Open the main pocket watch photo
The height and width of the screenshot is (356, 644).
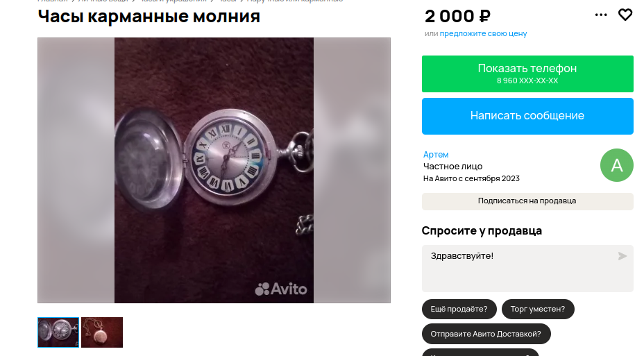pyautogui.click(x=214, y=171)
